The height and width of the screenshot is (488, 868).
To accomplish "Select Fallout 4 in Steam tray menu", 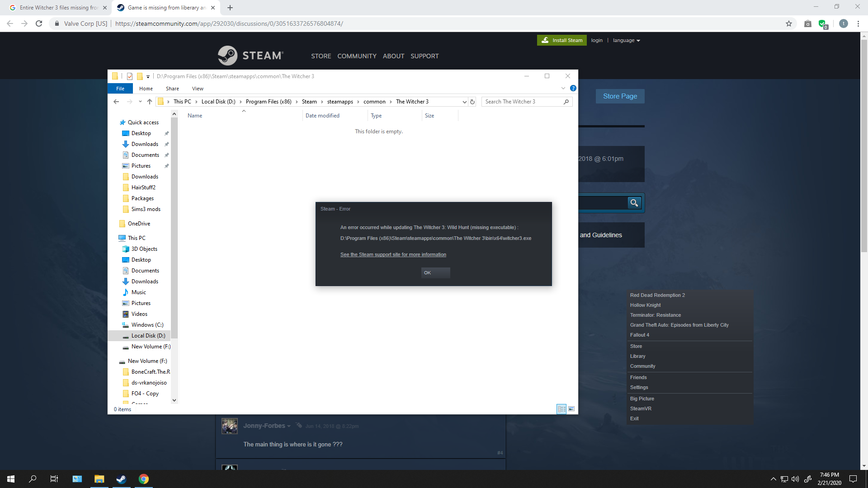I will pos(639,335).
